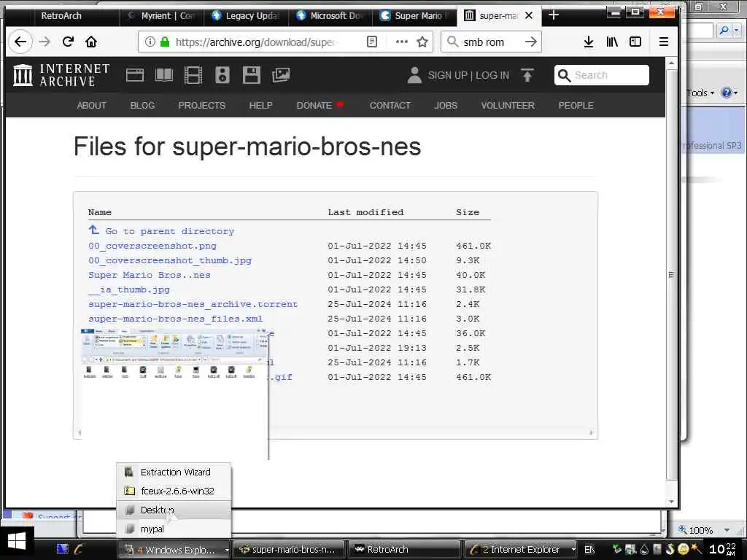Download super-mario-bros-nes_archive.torrent link

point(193,304)
